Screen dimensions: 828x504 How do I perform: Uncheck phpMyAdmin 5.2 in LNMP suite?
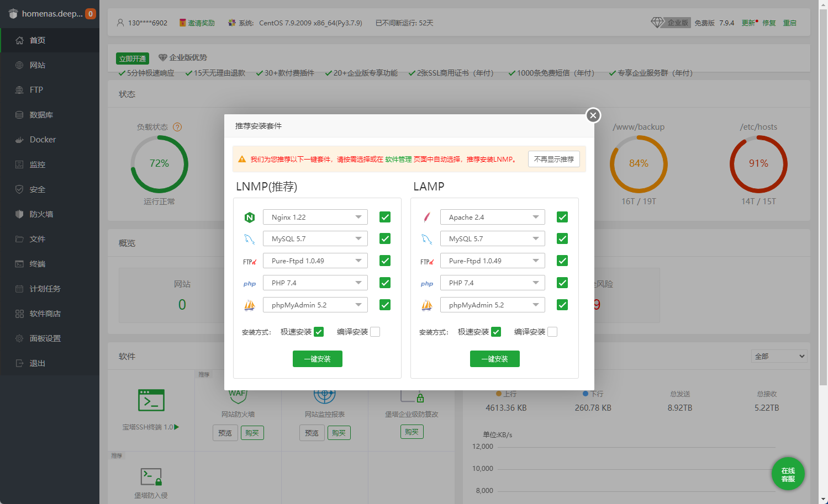[x=385, y=305]
